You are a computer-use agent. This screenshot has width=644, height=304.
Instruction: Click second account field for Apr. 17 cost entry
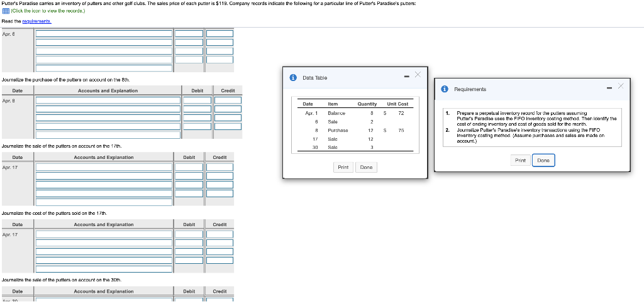point(104,243)
